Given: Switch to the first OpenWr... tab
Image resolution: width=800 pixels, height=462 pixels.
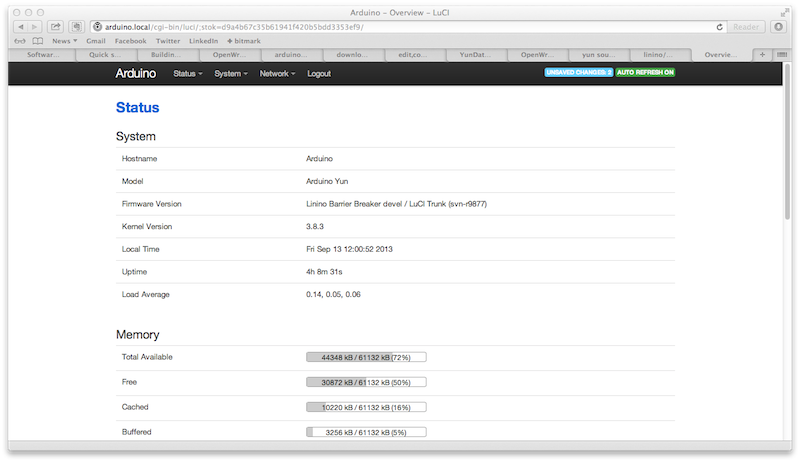Looking at the screenshot, I should [x=229, y=55].
